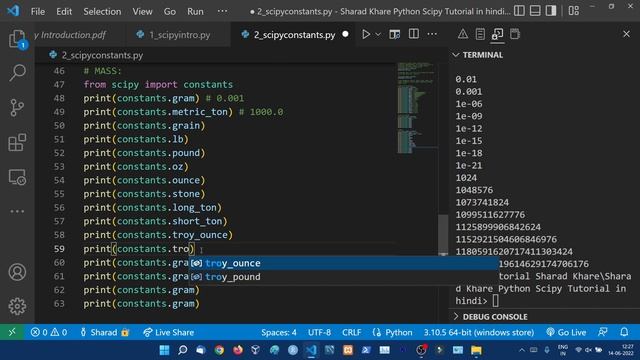Open feedback icon in status bar
This screenshot has width=640, height=360.
pos(602,332)
